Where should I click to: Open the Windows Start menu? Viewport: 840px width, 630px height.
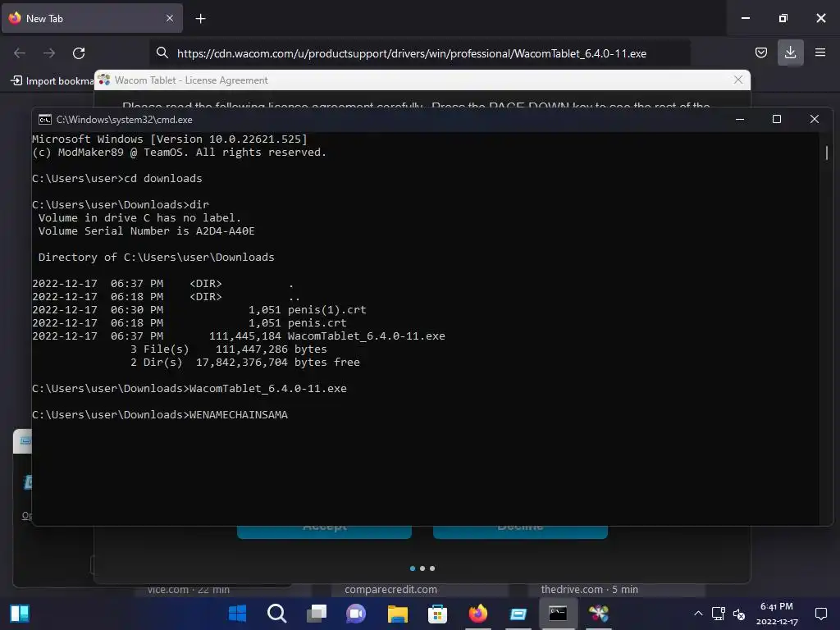pyautogui.click(x=237, y=614)
